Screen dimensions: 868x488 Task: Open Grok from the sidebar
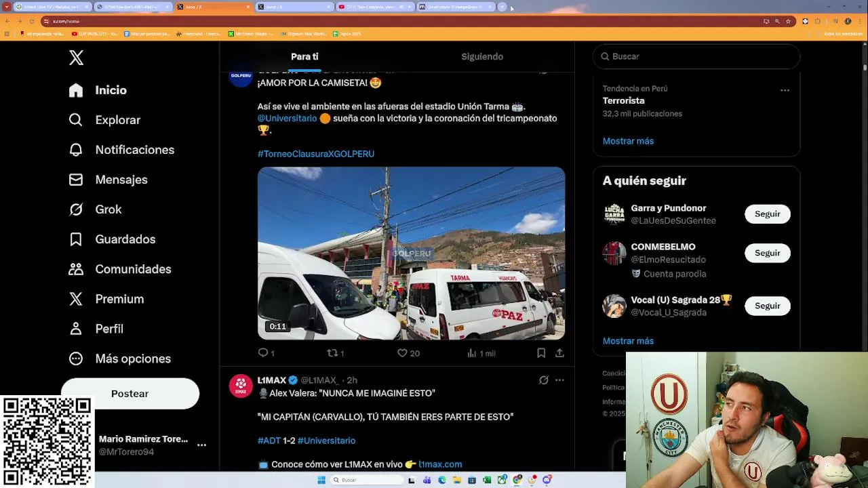[95, 209]
